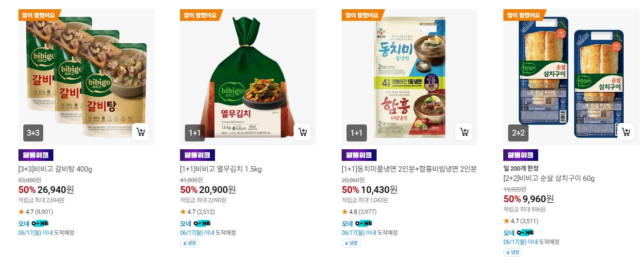The width and height of the screenshot is (644, 263).
Task: Click 냉장 tag under 삼치구이
Action: (513, 252)
